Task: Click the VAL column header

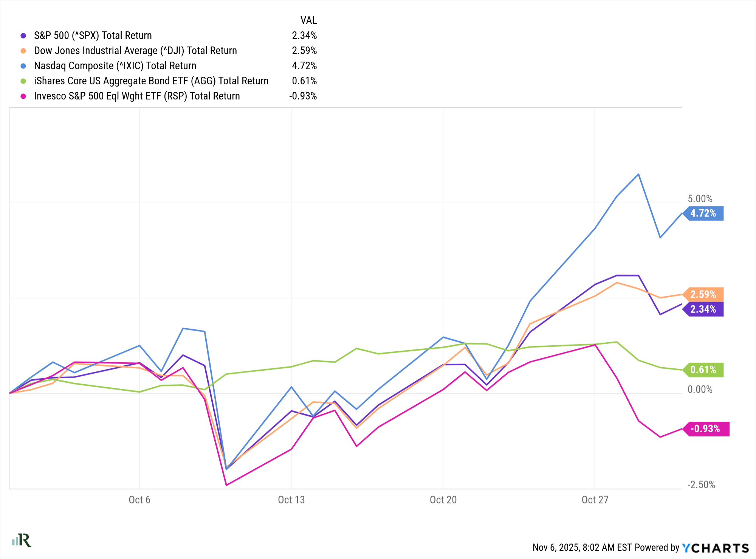Action: pyautogui.click(x=308, y=20)
